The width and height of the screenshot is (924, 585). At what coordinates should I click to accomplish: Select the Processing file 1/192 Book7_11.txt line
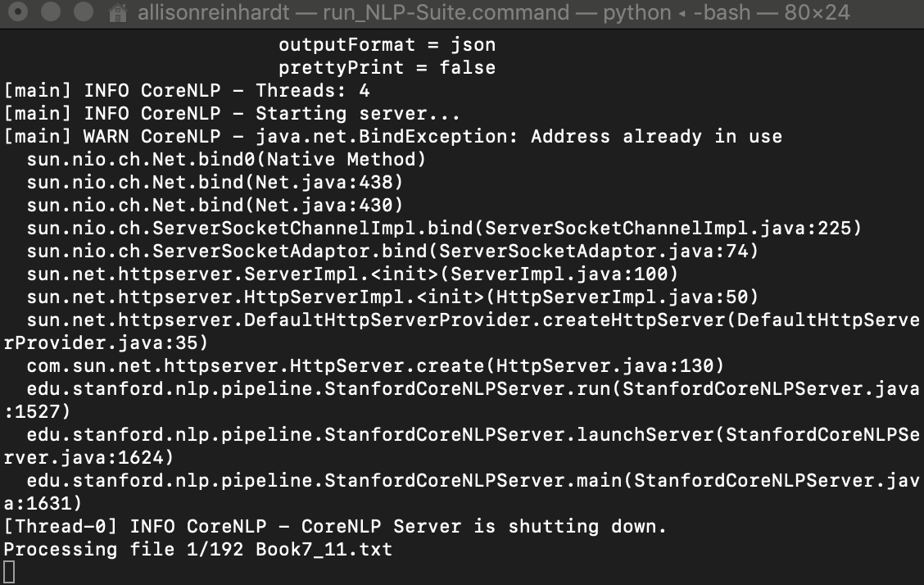197,549
